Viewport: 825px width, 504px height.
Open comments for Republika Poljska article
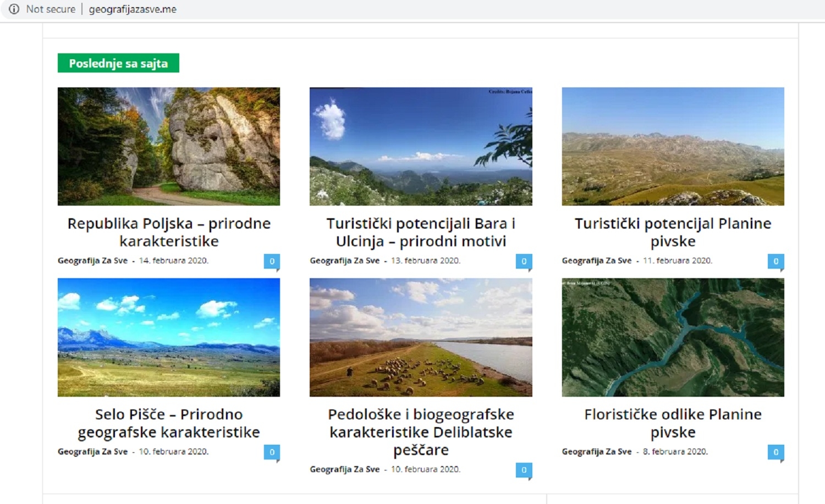271,262
